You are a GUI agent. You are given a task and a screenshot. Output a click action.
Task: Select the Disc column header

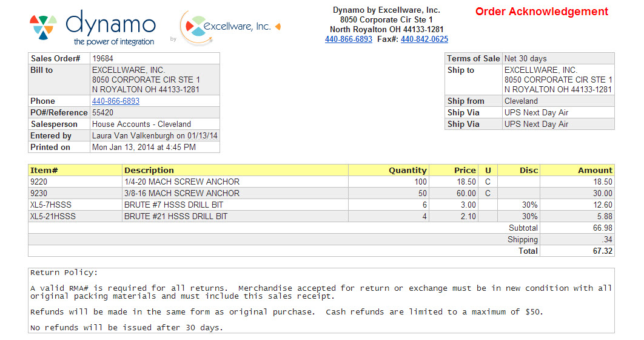pos(528,171)
